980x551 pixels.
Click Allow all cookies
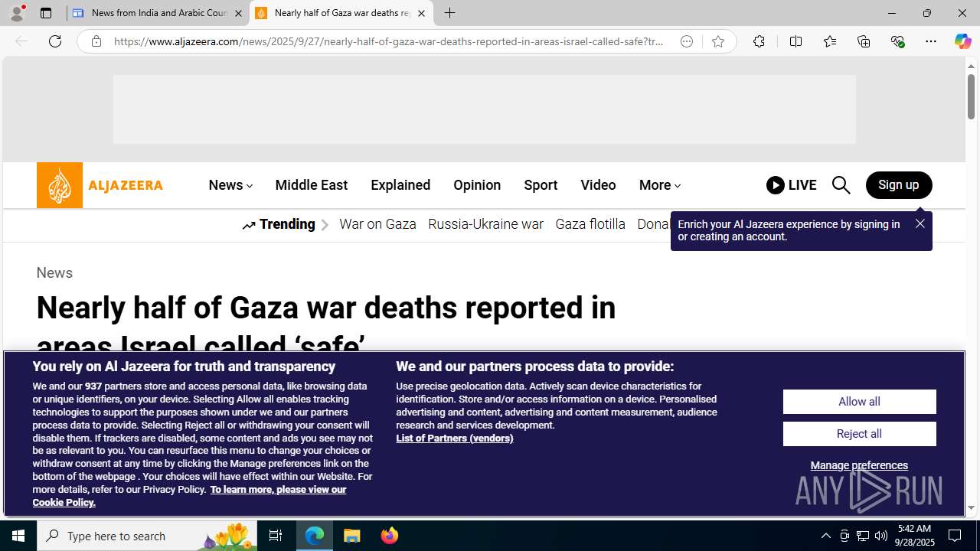[x=859, y=402]
